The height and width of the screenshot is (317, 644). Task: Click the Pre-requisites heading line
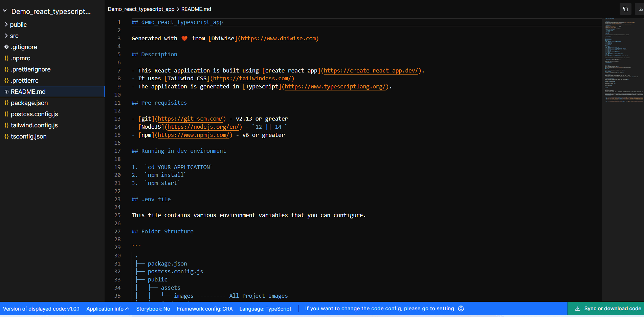159,103
